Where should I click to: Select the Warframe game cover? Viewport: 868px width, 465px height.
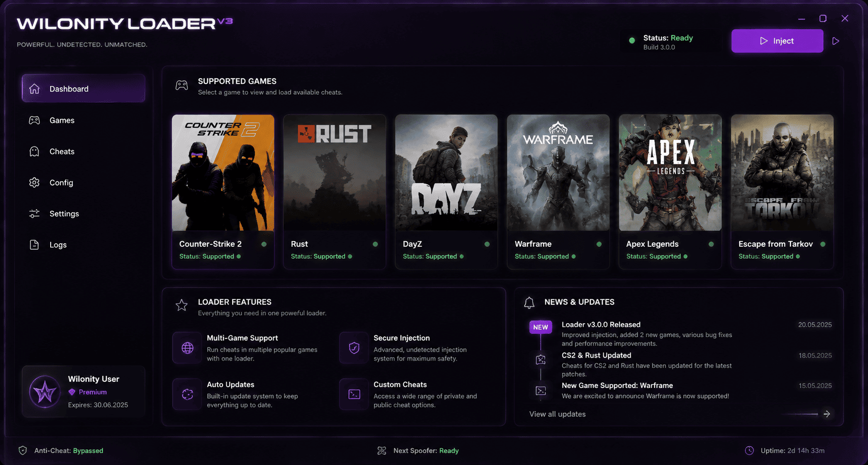click(x=558, y=173)
